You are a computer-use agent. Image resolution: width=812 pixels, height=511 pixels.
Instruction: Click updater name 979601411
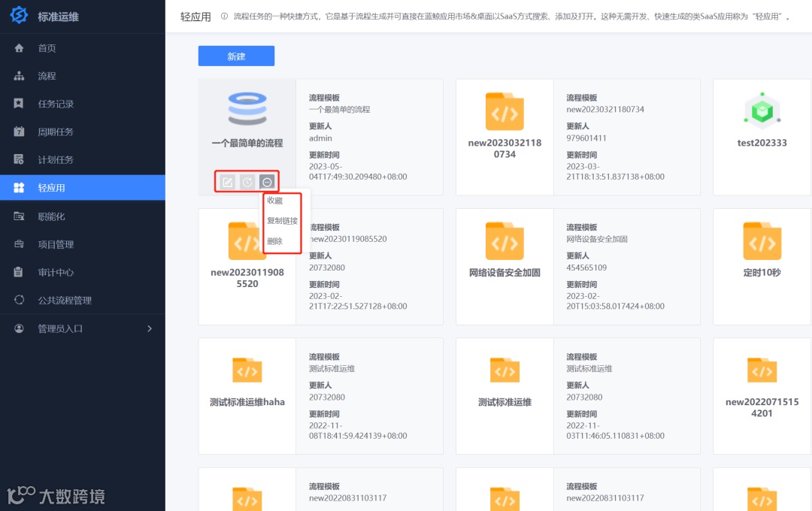pyautogui.click(x=586, y=138)
